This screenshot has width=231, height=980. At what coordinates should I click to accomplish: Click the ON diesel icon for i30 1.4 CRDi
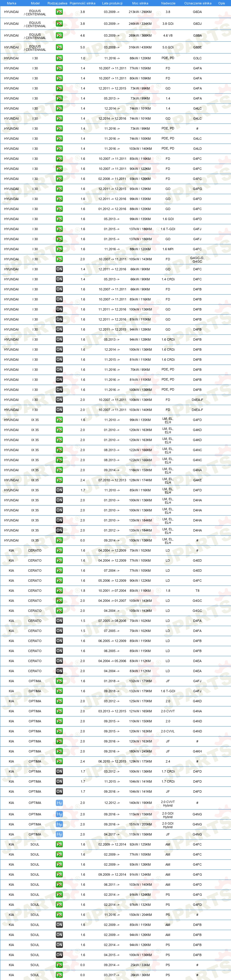pos(59,279)
